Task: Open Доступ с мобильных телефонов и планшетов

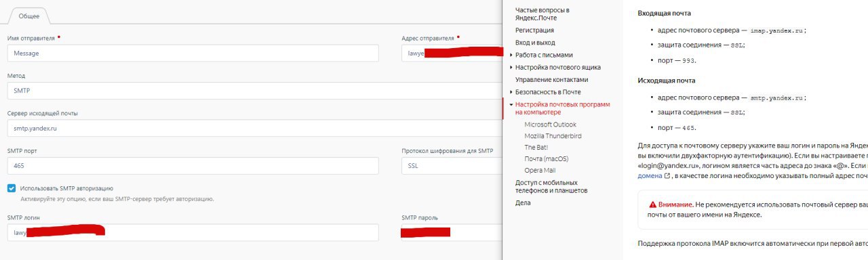Action: click(x=551, y=186)
